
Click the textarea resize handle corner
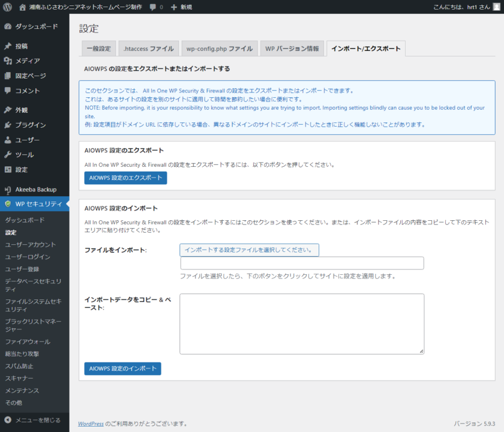coord(421,352)
